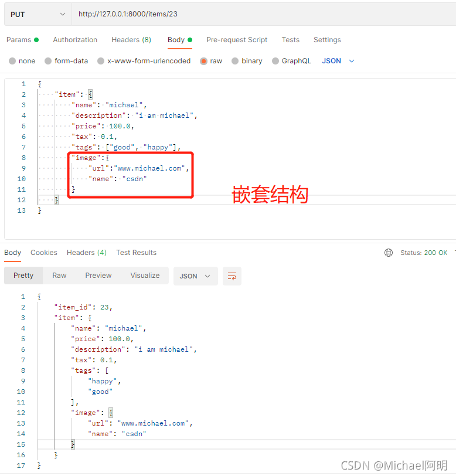Click "tags": [ line in response body
This screenshot has width=456, height=476.
click(x=90, y=370)
